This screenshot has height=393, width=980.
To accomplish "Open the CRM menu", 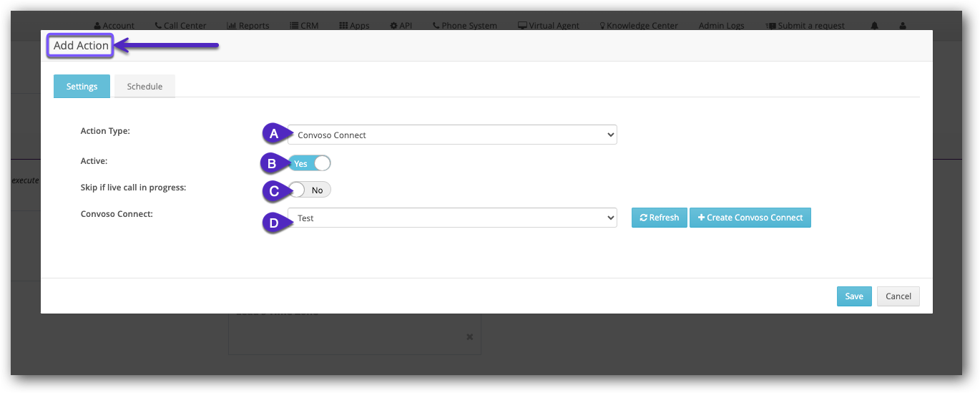I will click(304, 26).
